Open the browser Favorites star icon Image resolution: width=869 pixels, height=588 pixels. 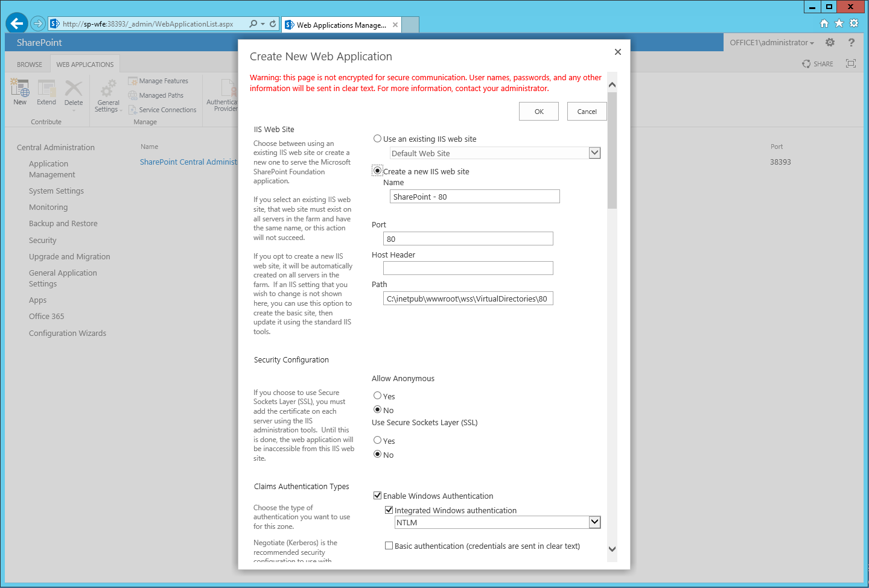pyautogui.click(x=839, y=23)
